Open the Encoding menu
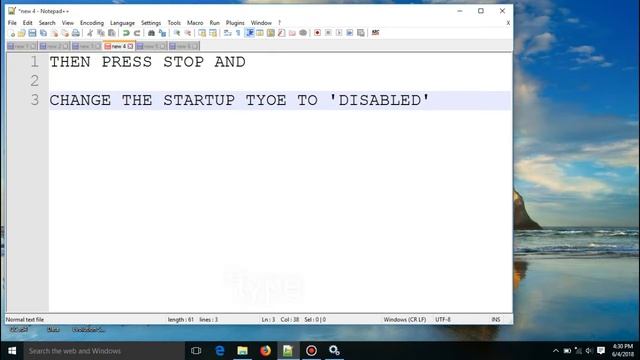This screenshot has width=640, height=360. [92, 23]
